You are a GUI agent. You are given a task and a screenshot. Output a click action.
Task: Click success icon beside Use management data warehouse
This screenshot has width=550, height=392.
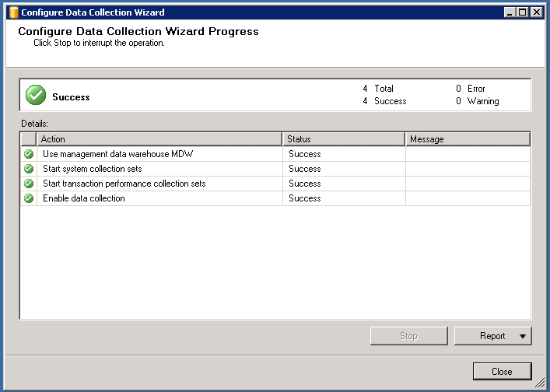pos(29,154)
